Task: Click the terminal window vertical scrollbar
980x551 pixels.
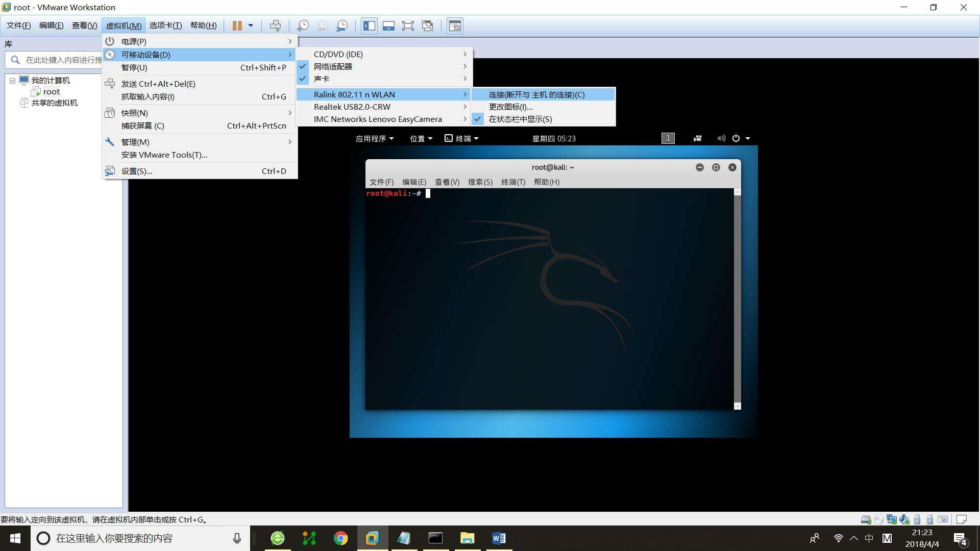Action: pyautogui.click(x=737, y=299)
